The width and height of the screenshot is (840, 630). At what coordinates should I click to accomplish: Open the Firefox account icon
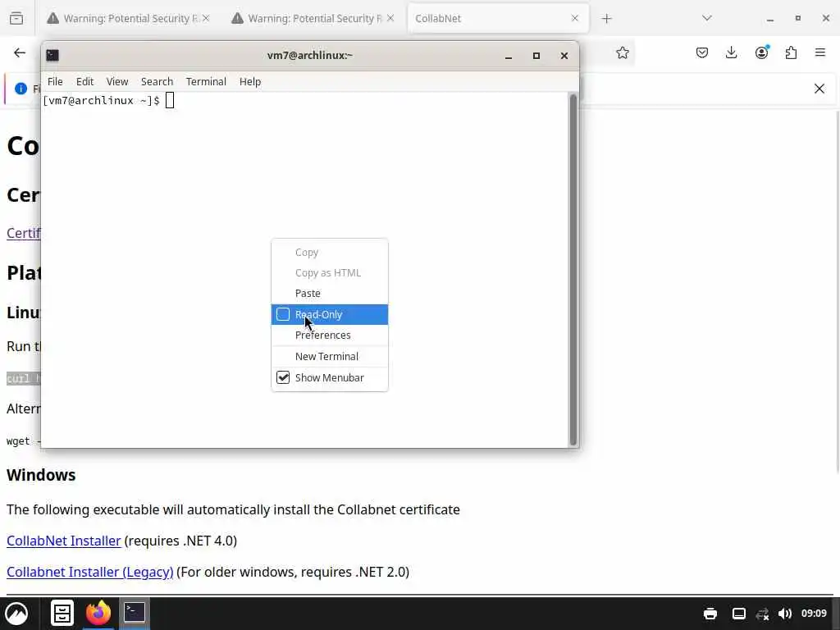761,52
